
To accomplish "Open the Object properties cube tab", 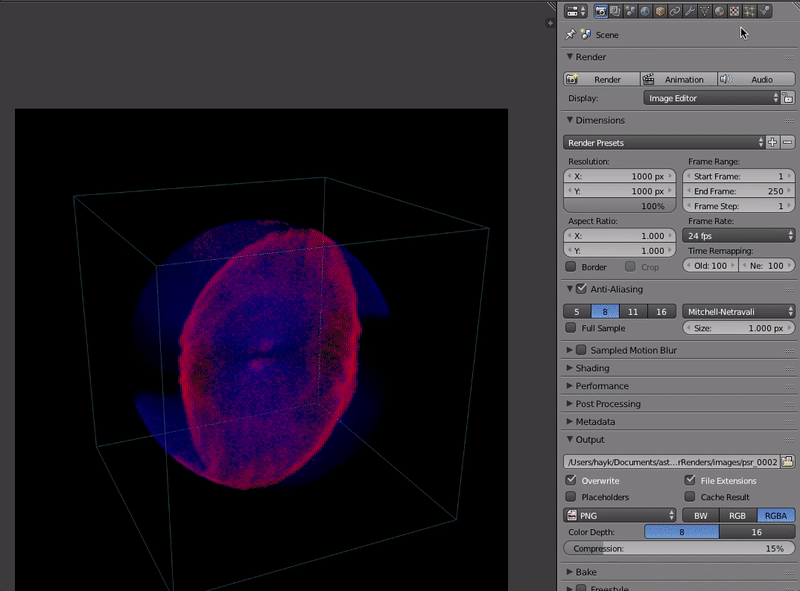I will pyautogui.click(x=660, y=11).
